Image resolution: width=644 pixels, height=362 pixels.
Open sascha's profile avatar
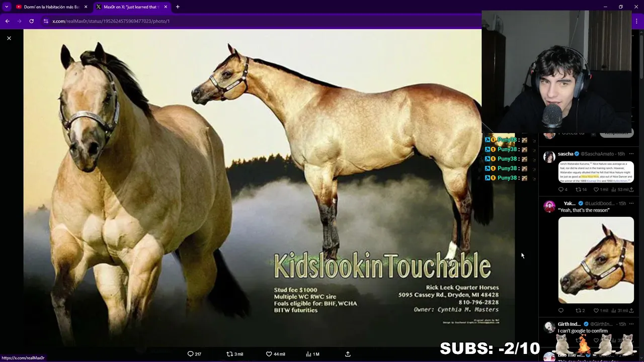[549, 156]
